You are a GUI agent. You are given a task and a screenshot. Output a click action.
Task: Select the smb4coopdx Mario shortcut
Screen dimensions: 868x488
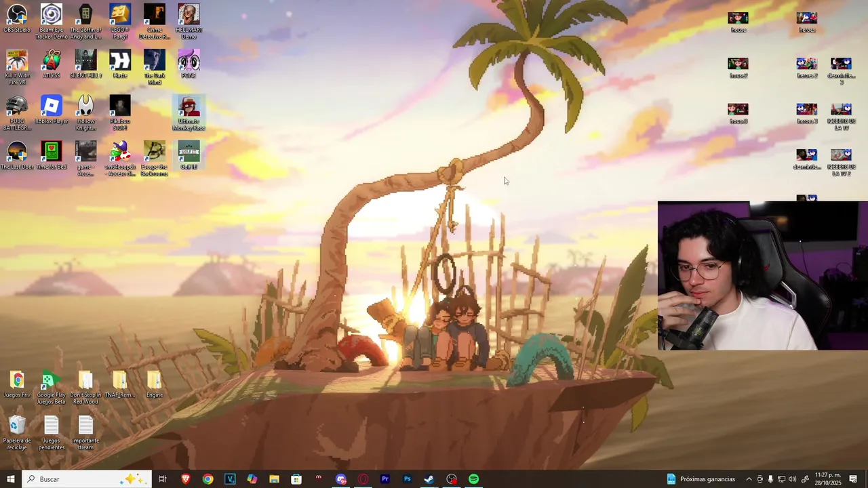pyautogui.click(x=120, y=159)
